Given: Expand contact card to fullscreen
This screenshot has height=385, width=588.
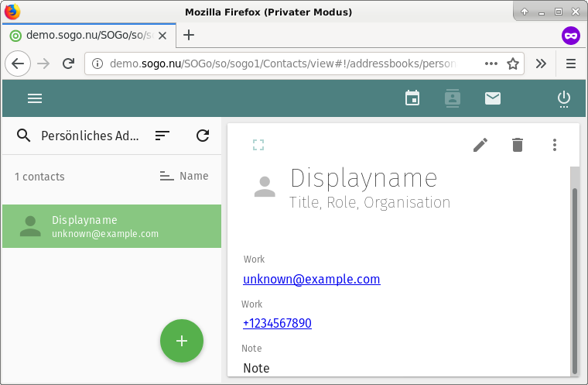Looking at the screenshot, I should pos(258,145).
